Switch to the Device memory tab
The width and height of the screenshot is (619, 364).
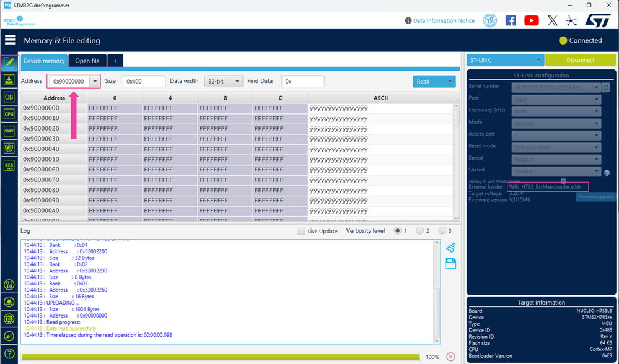pyautogui.click(x=44, y=61)
